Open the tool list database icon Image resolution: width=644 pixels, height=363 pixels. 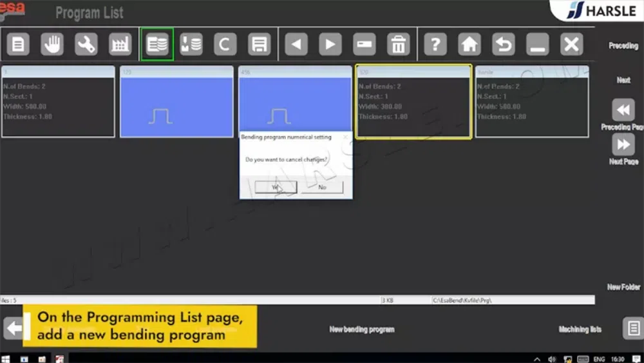(x=191, y=44)
